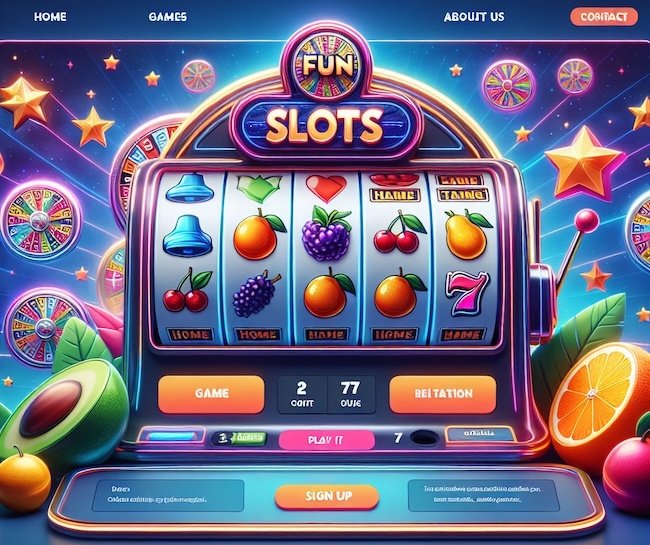
Task: Click the orange CONTACT button
Action: click(604, 17)
